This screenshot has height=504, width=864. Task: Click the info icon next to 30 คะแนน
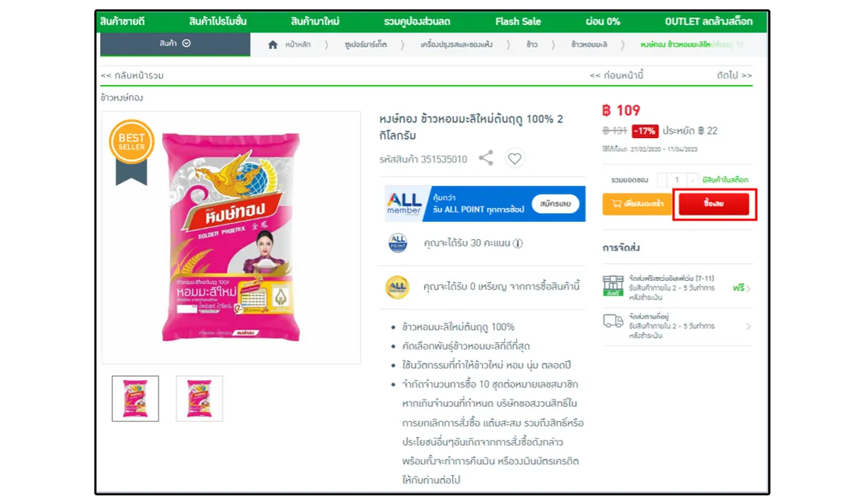518,243
